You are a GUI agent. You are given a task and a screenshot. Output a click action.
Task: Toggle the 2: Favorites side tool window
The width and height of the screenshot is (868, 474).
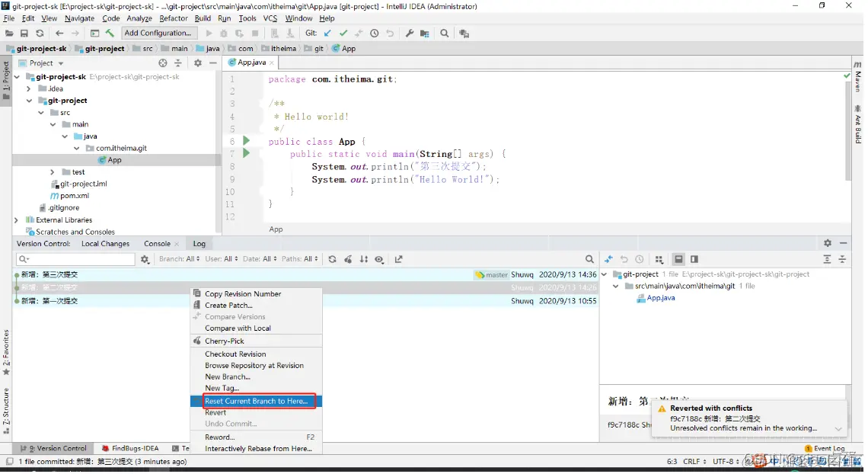pos(6,352)
